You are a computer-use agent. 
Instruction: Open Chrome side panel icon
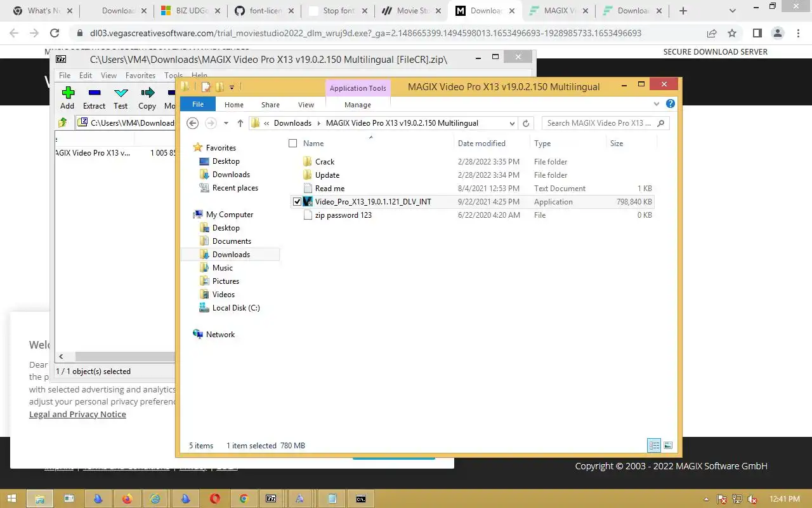pos(757,33)
